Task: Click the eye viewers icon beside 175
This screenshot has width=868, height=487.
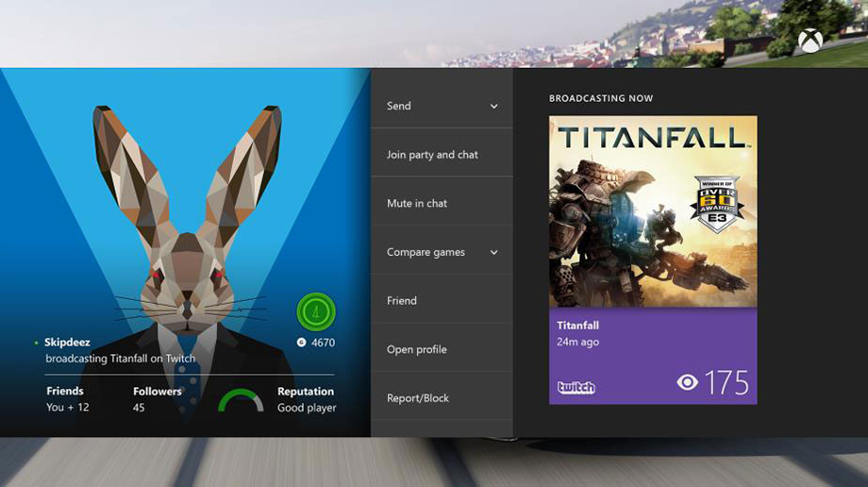Action: tap(688, 382)
